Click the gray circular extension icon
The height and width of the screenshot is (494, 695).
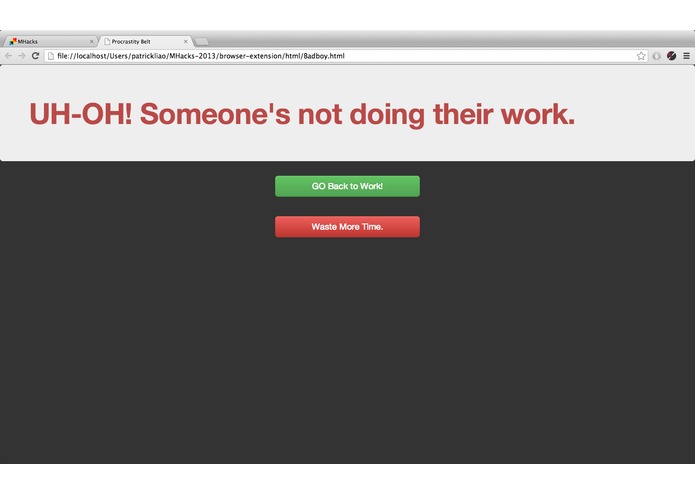(656, 56)
